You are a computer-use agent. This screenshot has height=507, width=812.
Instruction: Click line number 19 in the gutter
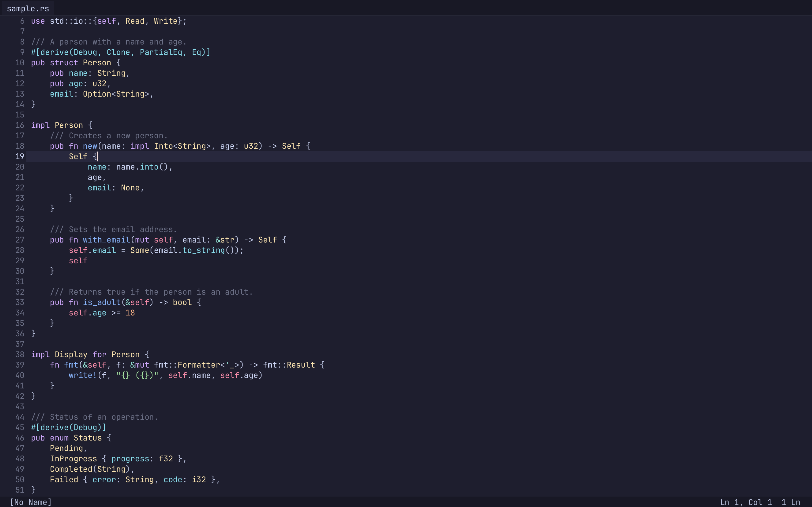pyautogui.click(x=19, y=156)
